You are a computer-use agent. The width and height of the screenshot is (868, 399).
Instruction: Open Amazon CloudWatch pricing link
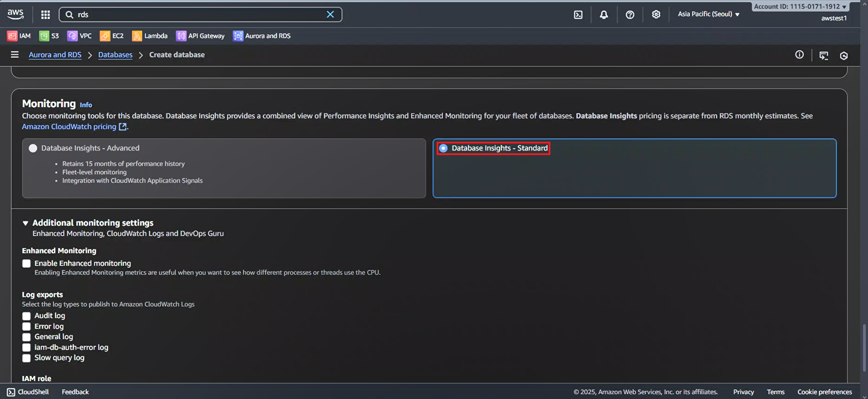pyautogui.click(x=69, y=127)
